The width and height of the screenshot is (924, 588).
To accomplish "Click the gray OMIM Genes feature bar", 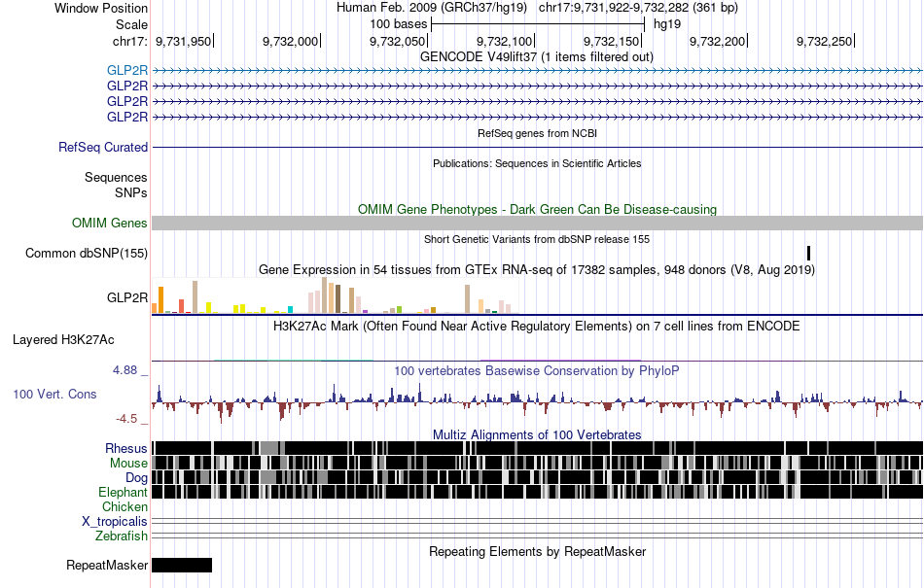I will point(538,224).
